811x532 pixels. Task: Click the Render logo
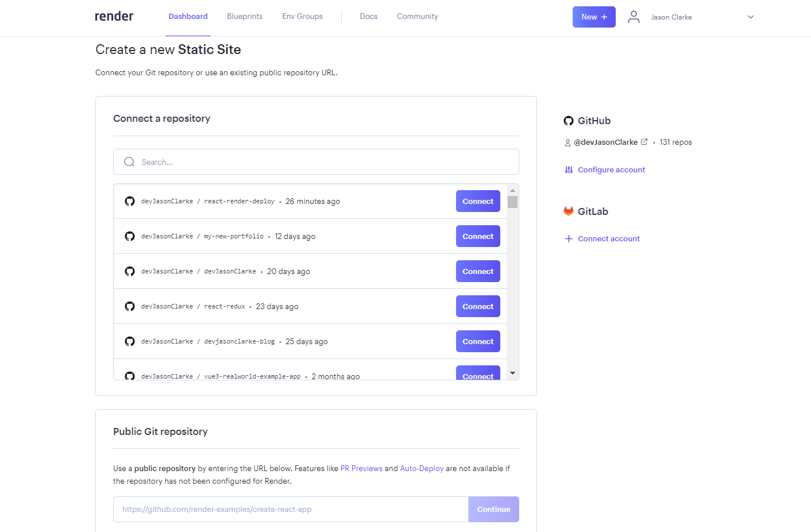point(114,17)
